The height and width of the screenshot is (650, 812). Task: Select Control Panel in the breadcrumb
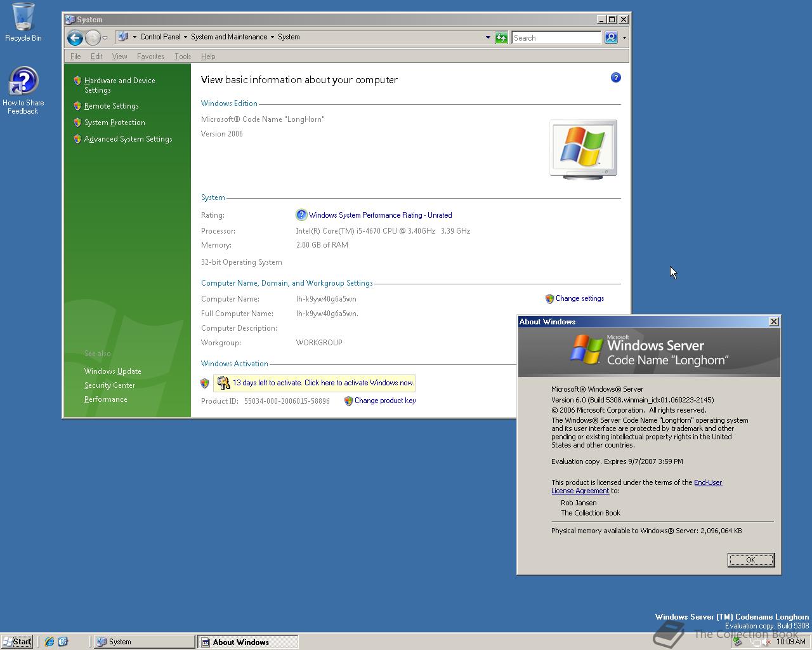pos(160,37)
